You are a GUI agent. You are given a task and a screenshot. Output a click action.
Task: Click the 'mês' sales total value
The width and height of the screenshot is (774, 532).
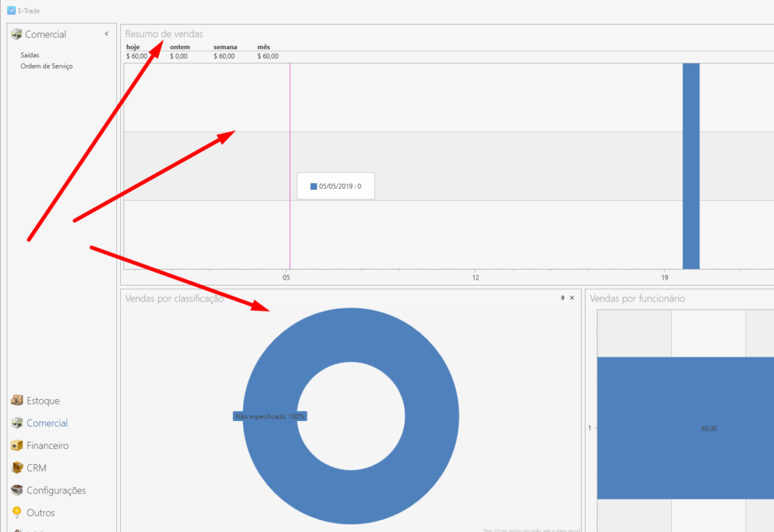268,56
